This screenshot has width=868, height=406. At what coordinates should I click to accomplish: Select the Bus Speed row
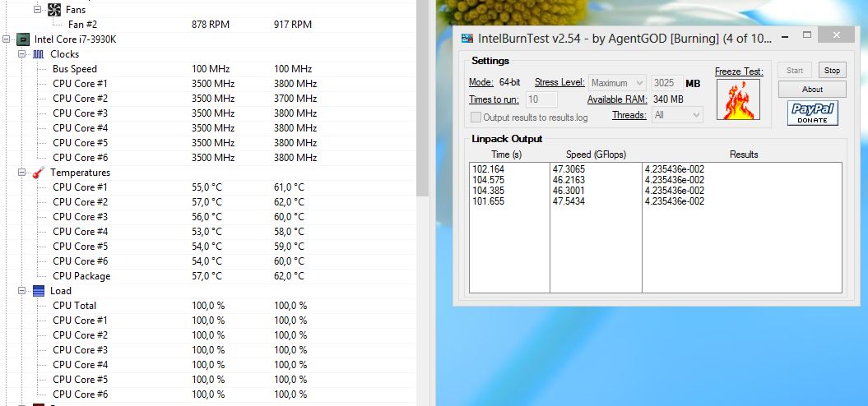click(207, 69)
